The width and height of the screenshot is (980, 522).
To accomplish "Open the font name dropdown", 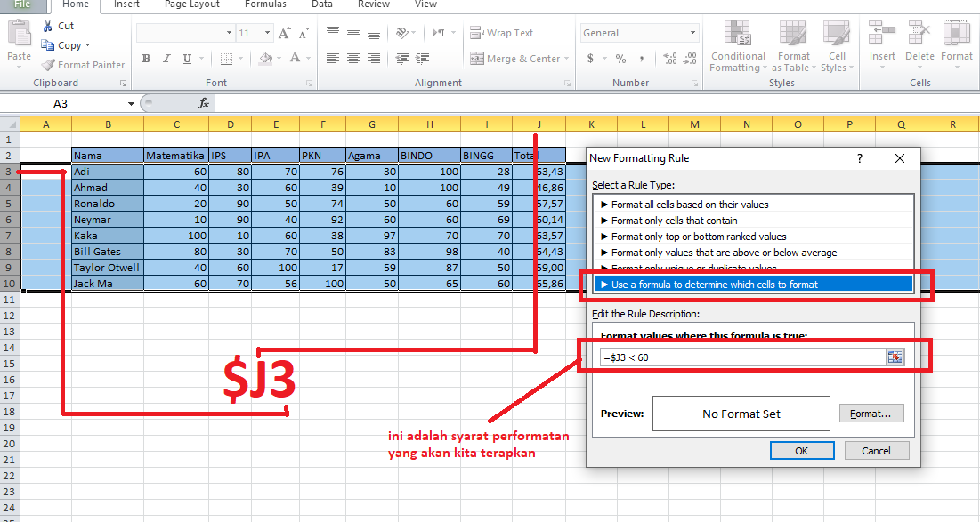I will [x=229, y=33].
